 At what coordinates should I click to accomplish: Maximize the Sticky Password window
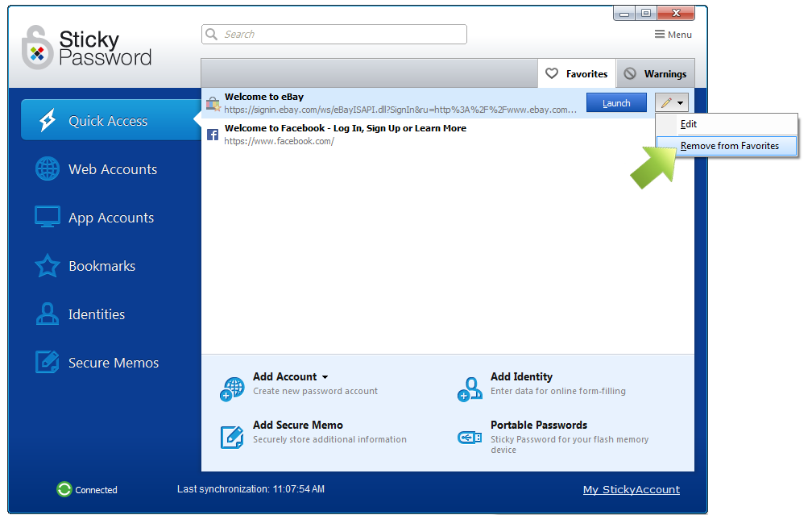(x=646, y=14)
